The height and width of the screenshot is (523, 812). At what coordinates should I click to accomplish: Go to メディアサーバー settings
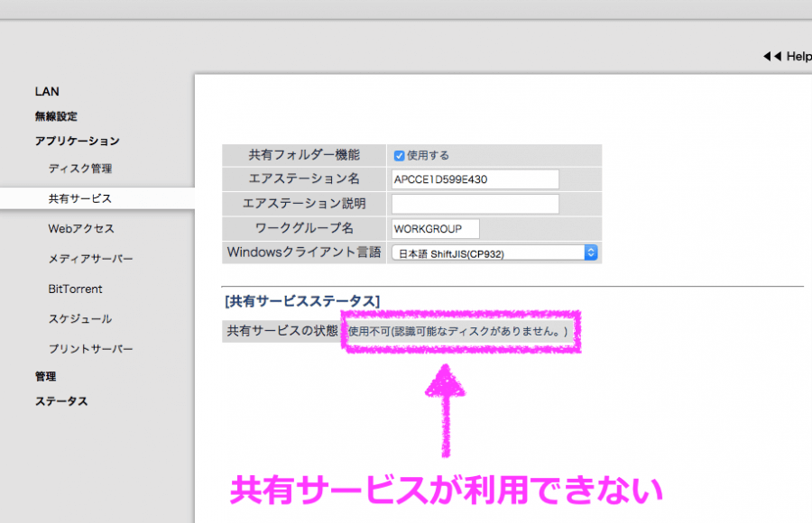pos(90,259)
